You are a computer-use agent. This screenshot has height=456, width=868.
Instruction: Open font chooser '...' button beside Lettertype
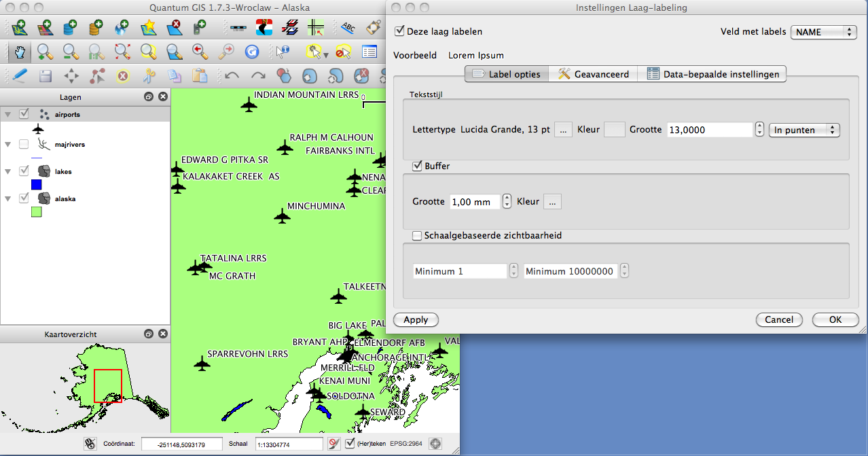pyautogui.click(x=564, y=129)
